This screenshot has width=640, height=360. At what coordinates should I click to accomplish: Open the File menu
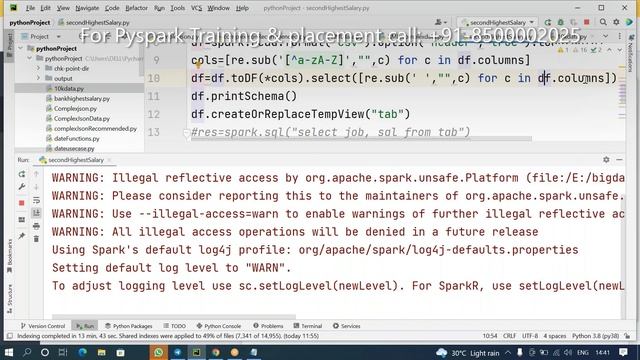coord(30,8)
